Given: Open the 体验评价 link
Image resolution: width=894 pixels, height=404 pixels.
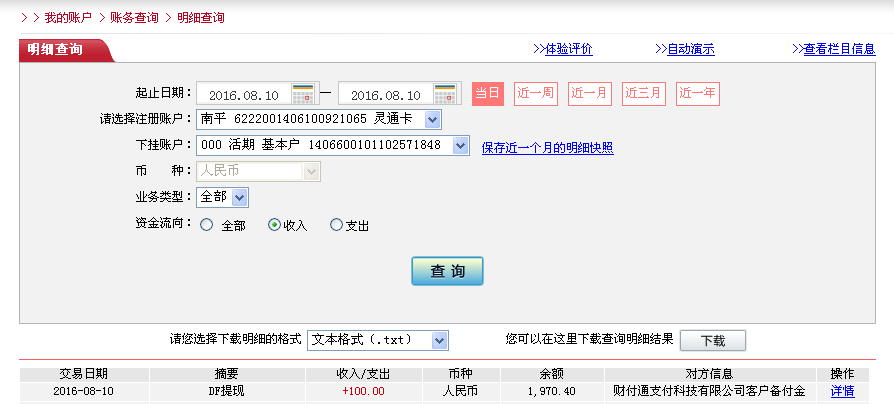Looking at the screenshot, I should pos(562,49).
